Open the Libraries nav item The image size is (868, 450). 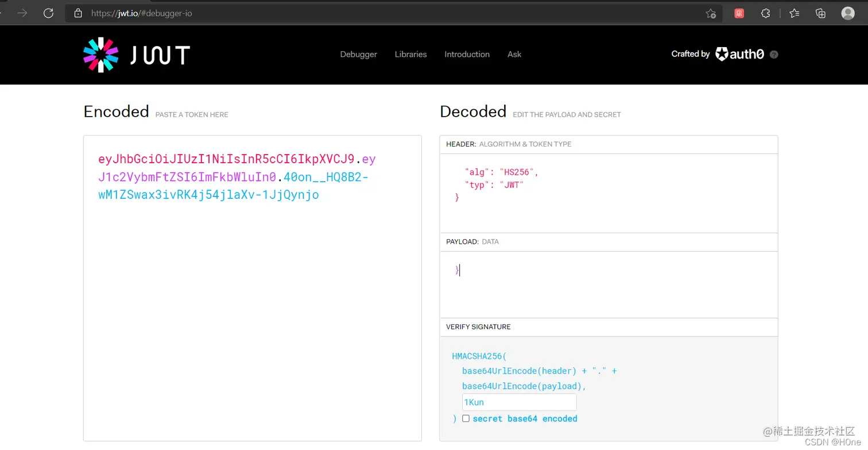pyautogui.click(x=410, y=54)
